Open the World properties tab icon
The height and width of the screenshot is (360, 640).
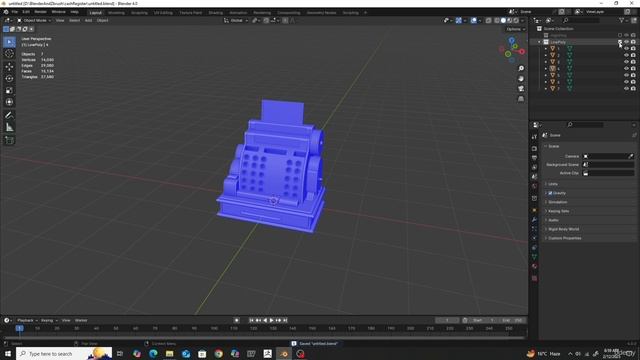534,187
